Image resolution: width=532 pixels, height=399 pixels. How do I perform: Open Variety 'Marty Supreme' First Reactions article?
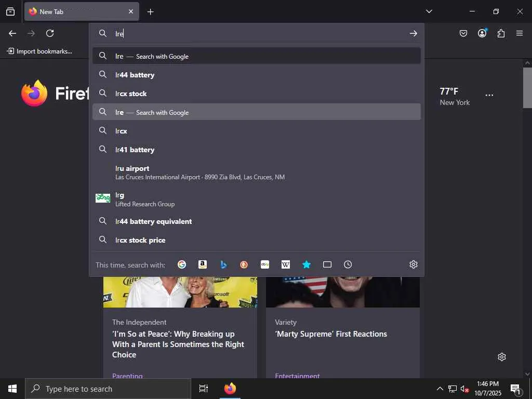331,334
